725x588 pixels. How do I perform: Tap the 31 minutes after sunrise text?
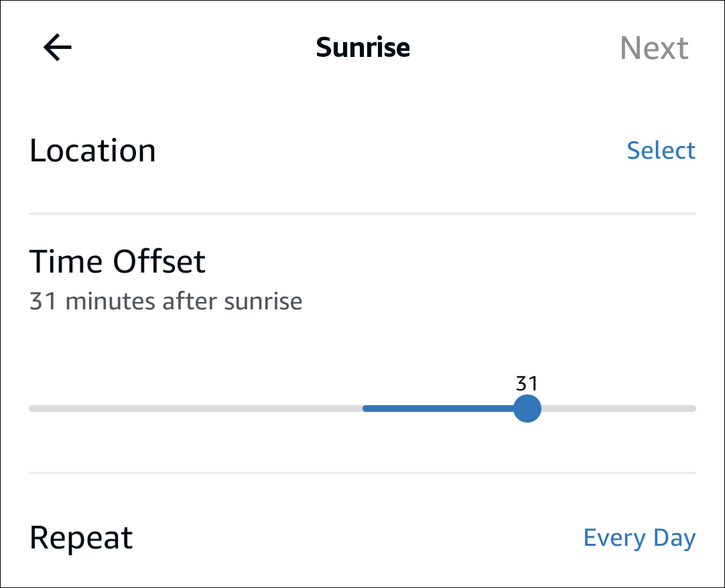coord(166,301)
